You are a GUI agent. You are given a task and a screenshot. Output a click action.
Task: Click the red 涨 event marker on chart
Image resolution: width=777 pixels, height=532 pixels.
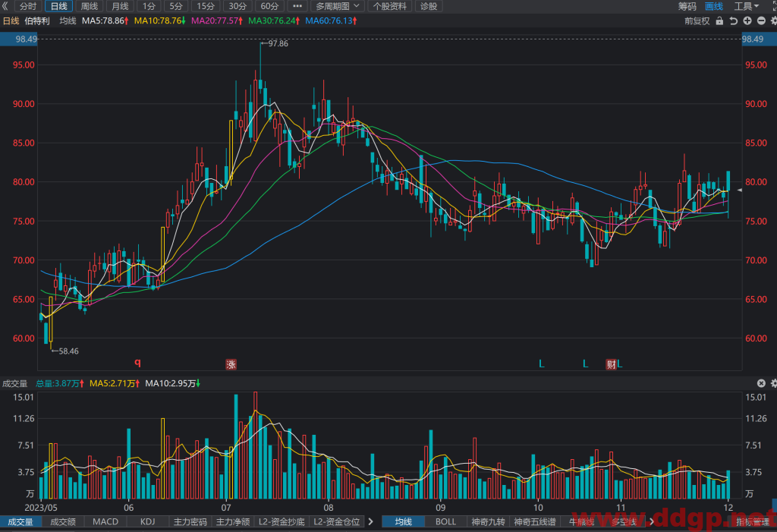point(231,364)
